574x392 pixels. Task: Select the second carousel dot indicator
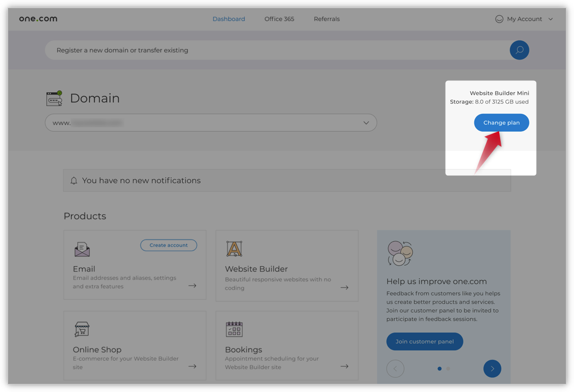(448, 369)
